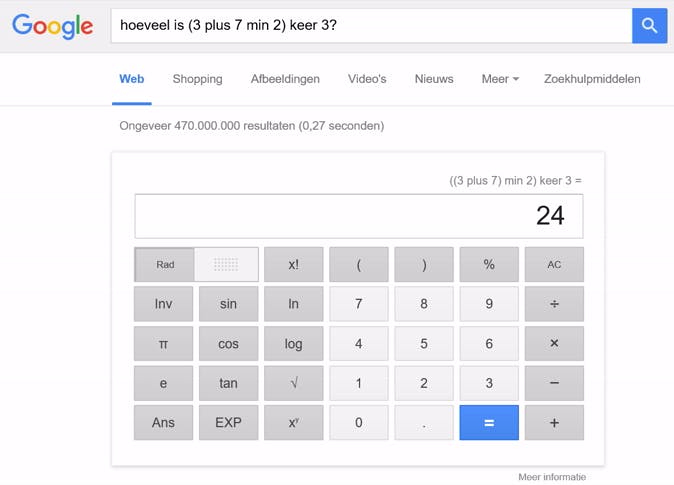Go to the Nieuws tab
Image resolution: width=674 pixels, height=485 pixels.
434,79
